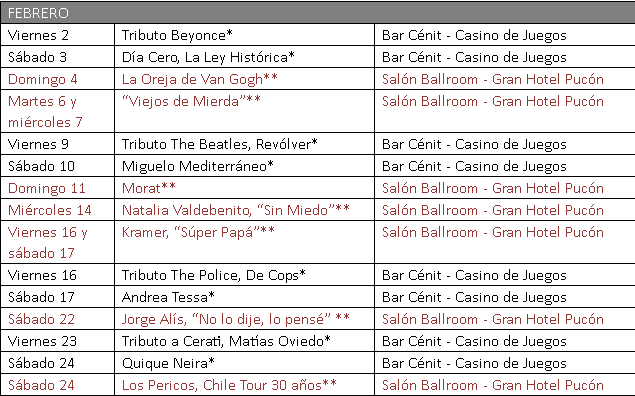Select the Tributo Beyonce* event cell

(x=245, y=35)
